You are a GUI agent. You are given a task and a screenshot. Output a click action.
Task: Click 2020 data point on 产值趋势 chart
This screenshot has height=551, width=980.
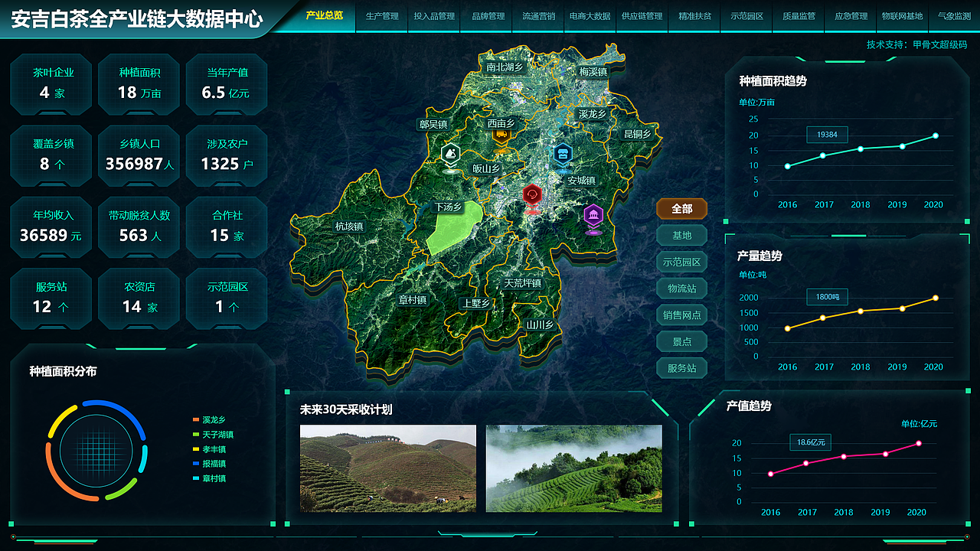point(919,443)
